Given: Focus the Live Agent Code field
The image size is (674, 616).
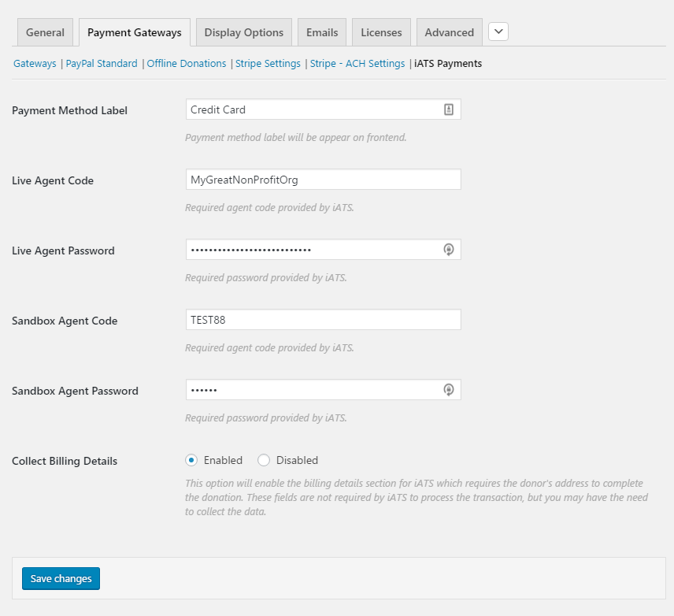Looking at the screenshot, I should click(x=324, y=180).
